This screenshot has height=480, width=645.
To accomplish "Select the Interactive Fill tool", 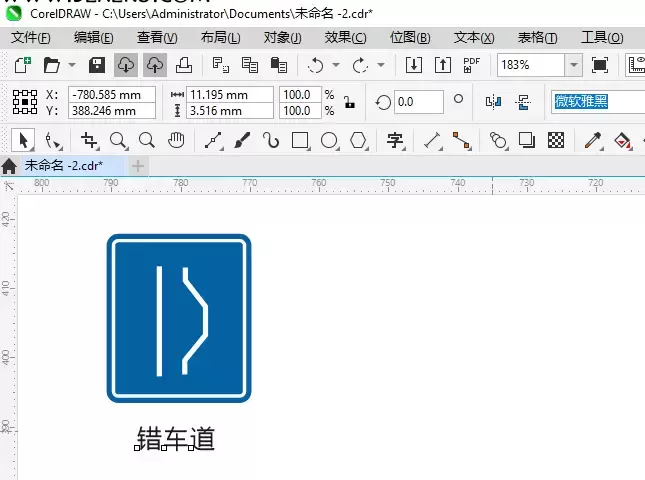I will [x=622, y=140].
